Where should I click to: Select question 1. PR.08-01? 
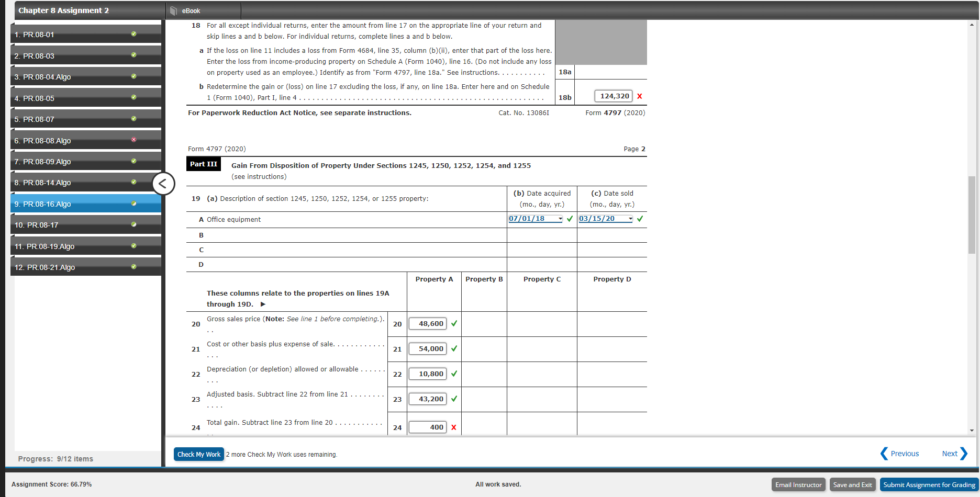(86, 35)
